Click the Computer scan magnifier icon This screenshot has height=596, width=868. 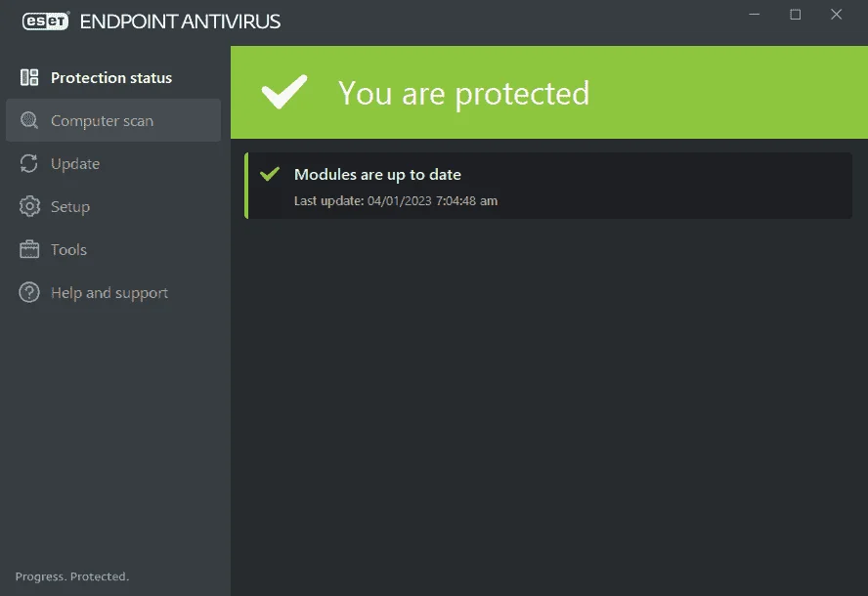[x=29, y=120]
